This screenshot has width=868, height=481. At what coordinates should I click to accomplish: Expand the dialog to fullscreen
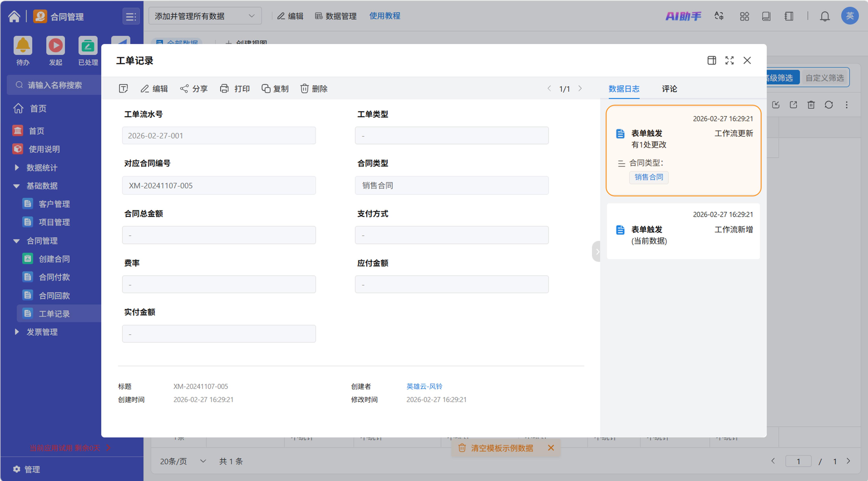pos(730,60)
